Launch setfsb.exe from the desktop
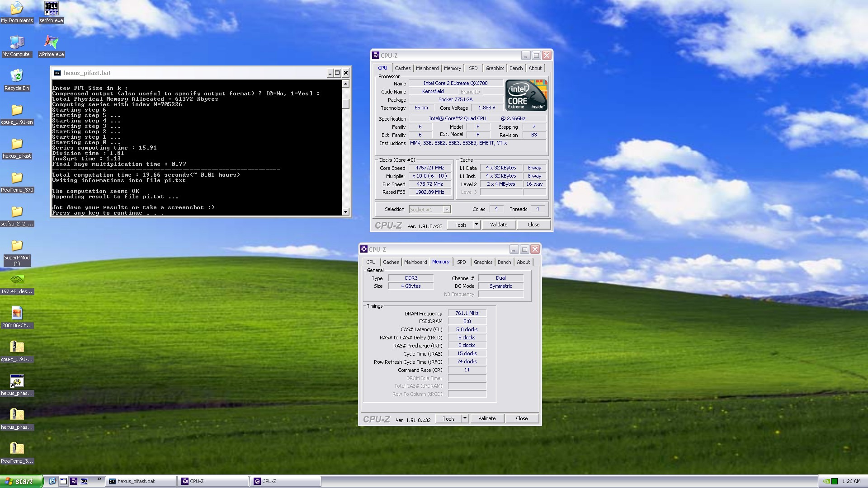 point(51,12)
